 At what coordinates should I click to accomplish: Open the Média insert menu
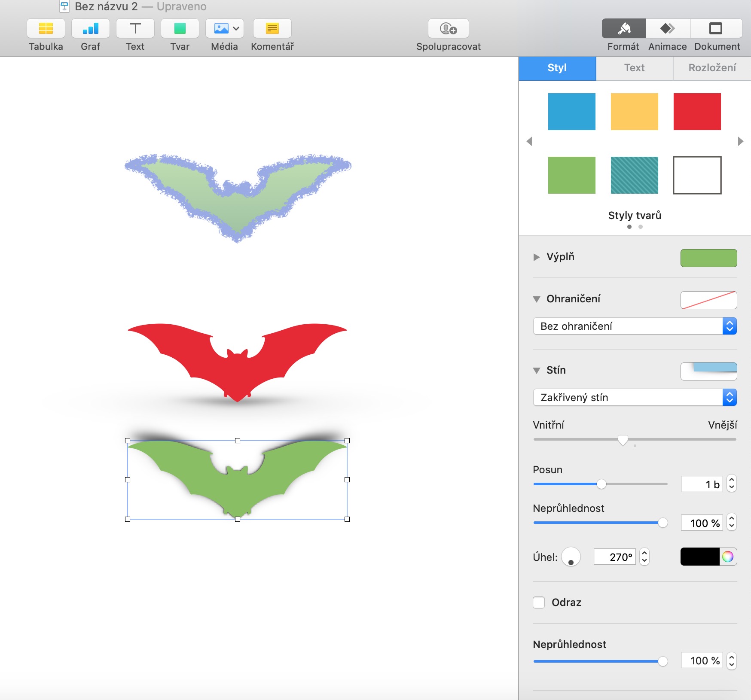pyautogui.click(x=224, y=29)
